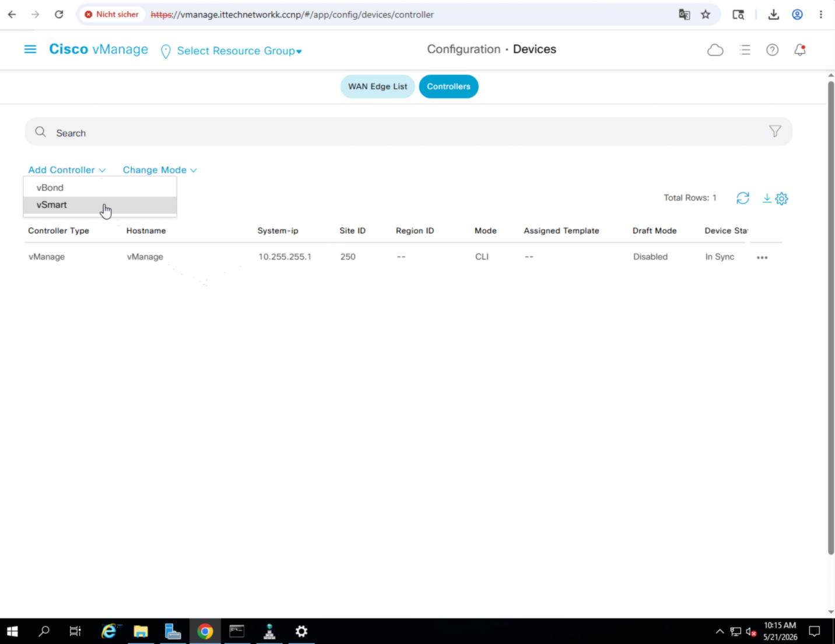This screenshot has width=835, height=644.
Task: Click the location pin icon beside Resource Group
Action: 166,51
